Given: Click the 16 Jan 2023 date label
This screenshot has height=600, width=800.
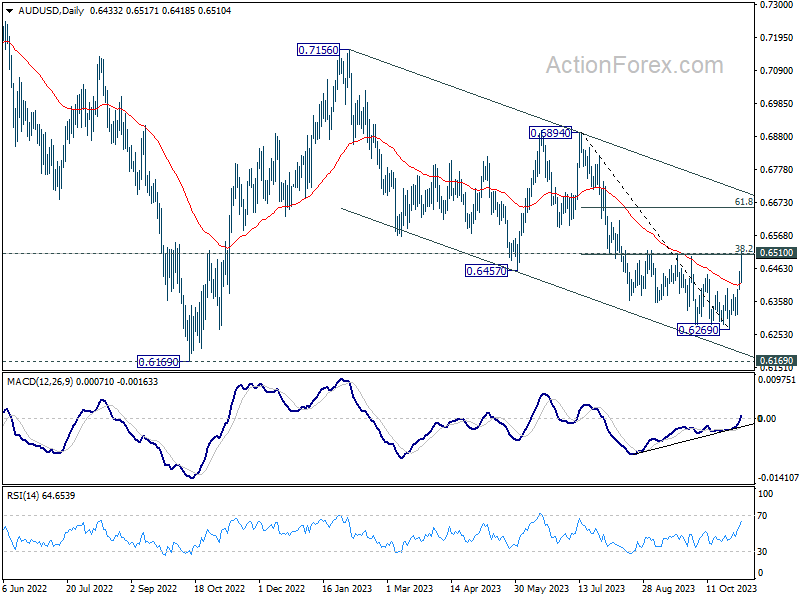Looking at the screenshot, I should click(347, 588).
